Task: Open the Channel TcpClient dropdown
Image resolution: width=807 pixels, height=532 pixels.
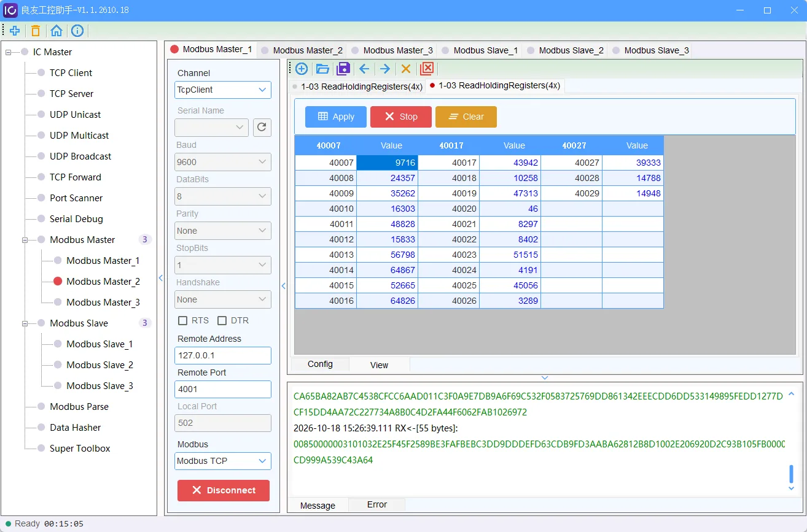Action: click(223, 90)
